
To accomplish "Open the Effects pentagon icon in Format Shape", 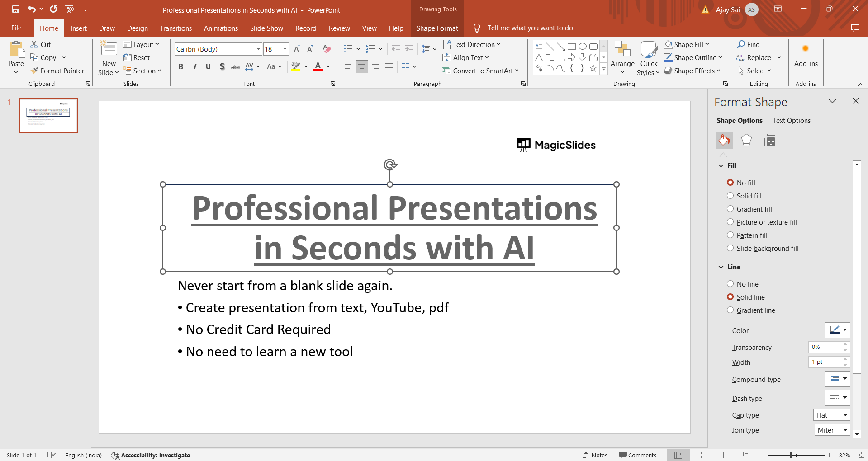I will (746, 141).
